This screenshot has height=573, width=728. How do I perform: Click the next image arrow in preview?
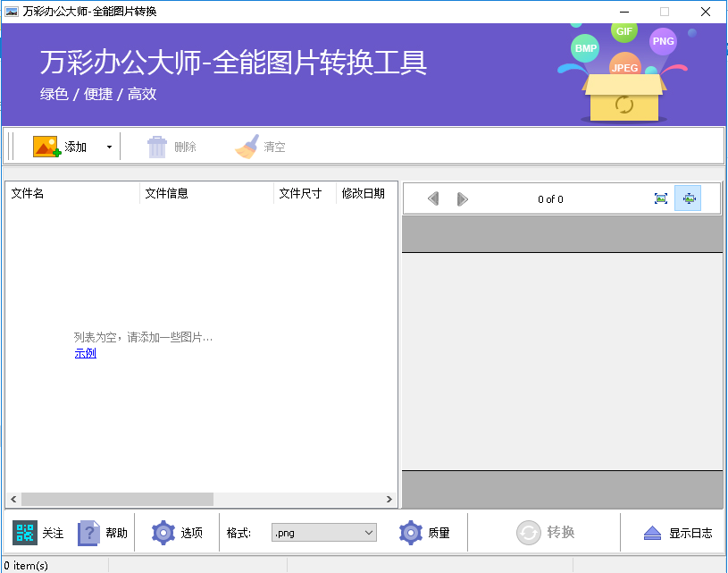tap(462, 198)
